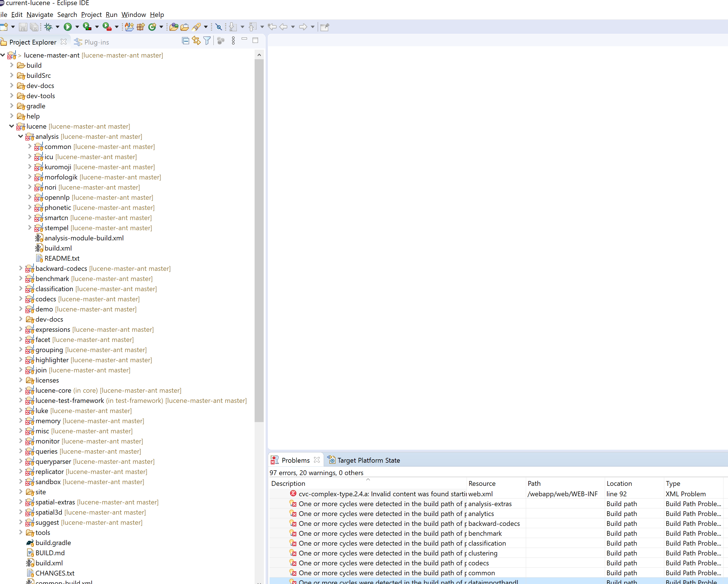The image size is (728, 584).
Task: Click Open Type icon in toolbar
Action: (x=174, y=27)
